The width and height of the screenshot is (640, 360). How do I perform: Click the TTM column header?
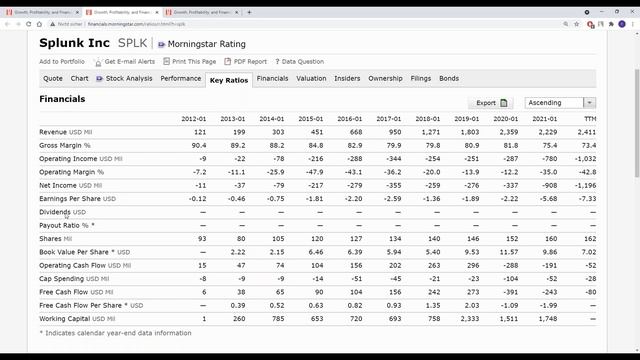[590, 119]
